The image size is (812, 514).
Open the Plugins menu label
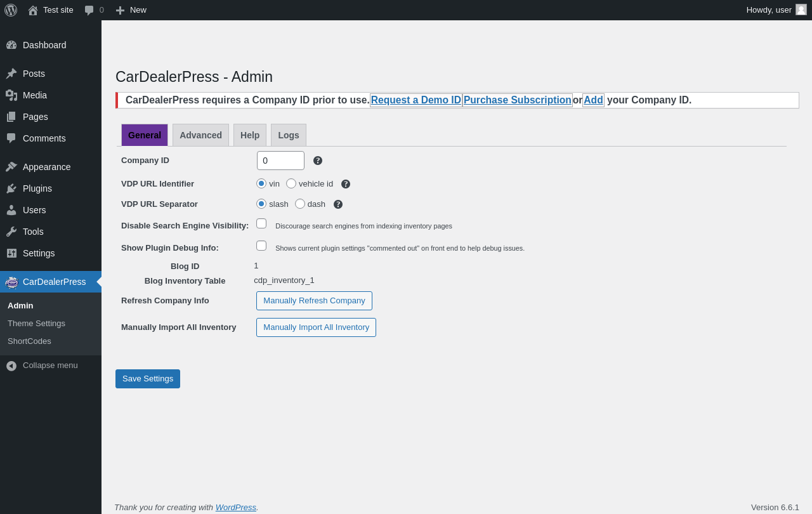pos(37,188)
